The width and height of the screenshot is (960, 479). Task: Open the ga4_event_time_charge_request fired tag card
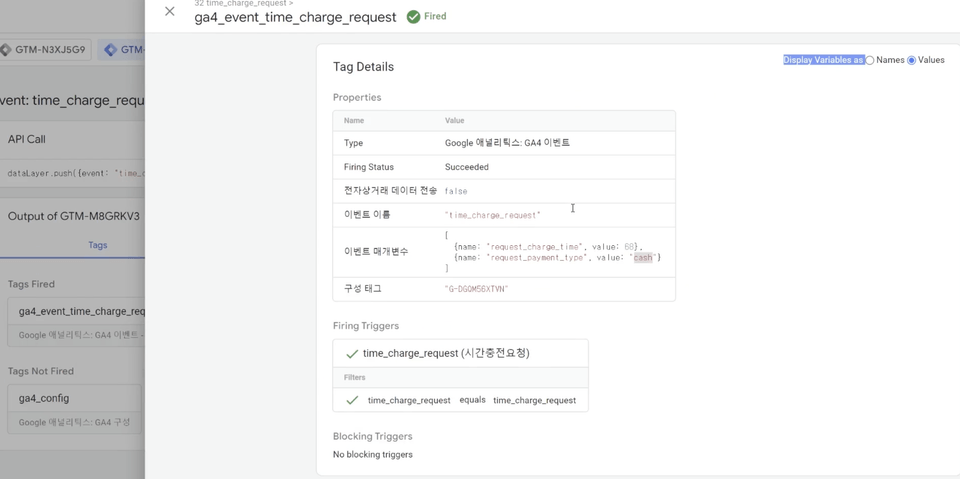[x=80, y=311]
